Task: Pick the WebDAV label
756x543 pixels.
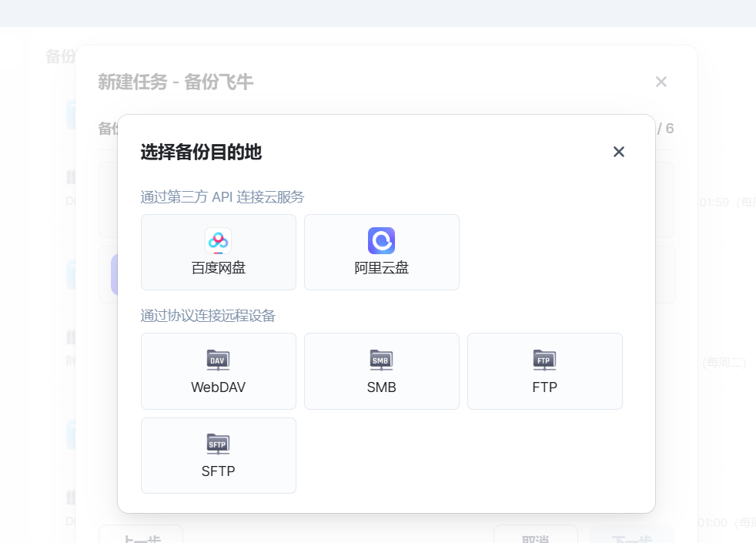Action: pos(219,387)
